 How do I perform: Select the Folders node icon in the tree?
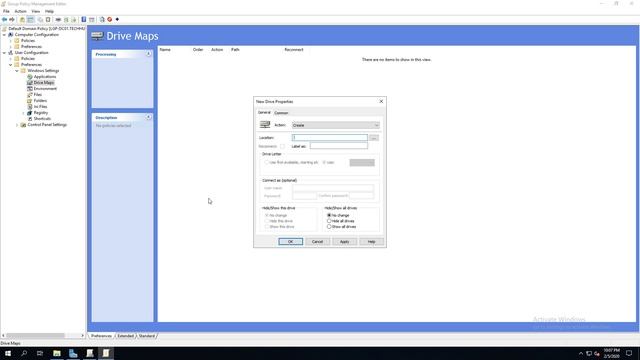30,100
